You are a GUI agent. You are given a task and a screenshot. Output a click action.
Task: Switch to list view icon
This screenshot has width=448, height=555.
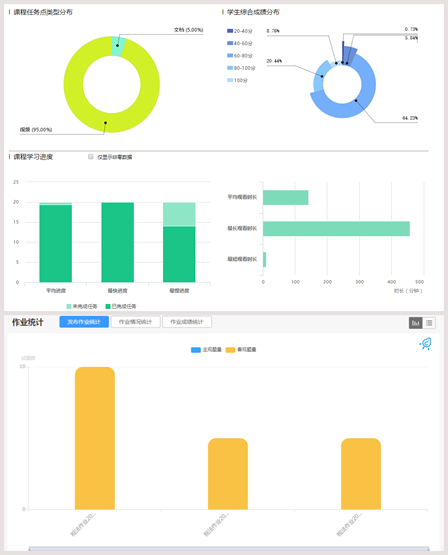(x=429, y=323)
